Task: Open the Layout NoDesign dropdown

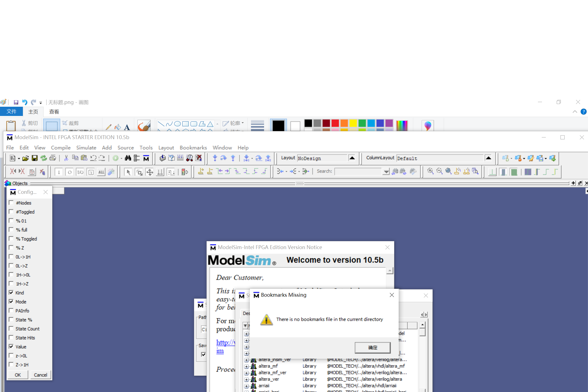Action: (352, 158)
